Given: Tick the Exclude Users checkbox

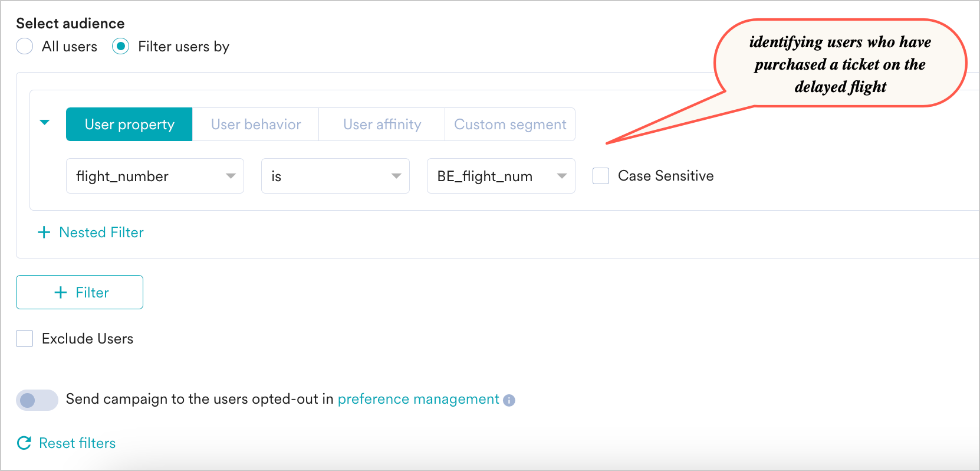Looking at the screenshot, I should (x=24, y=339).
